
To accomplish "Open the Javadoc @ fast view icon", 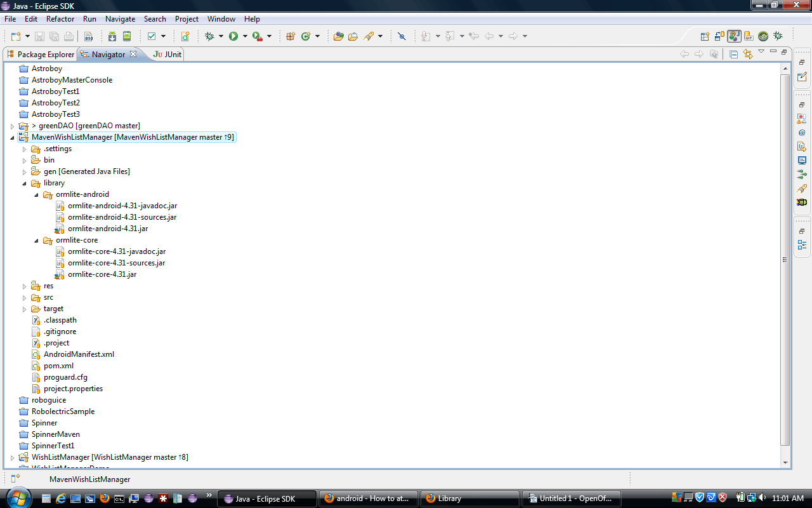I will pos(802,132).
